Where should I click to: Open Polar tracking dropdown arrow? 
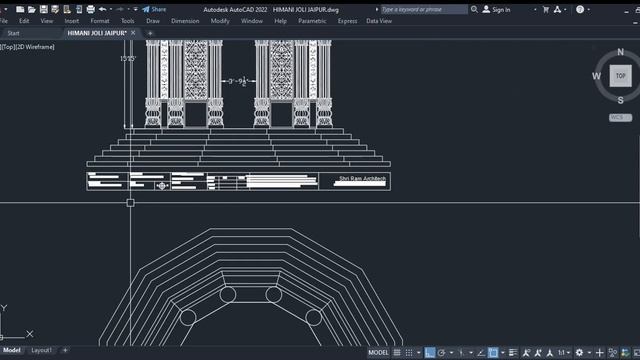[451, 353]
